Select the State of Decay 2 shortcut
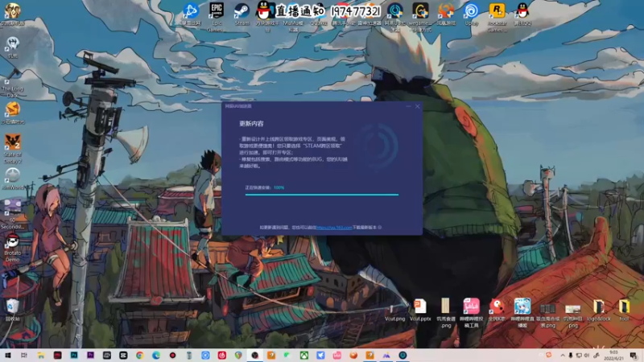 [12, 148]
